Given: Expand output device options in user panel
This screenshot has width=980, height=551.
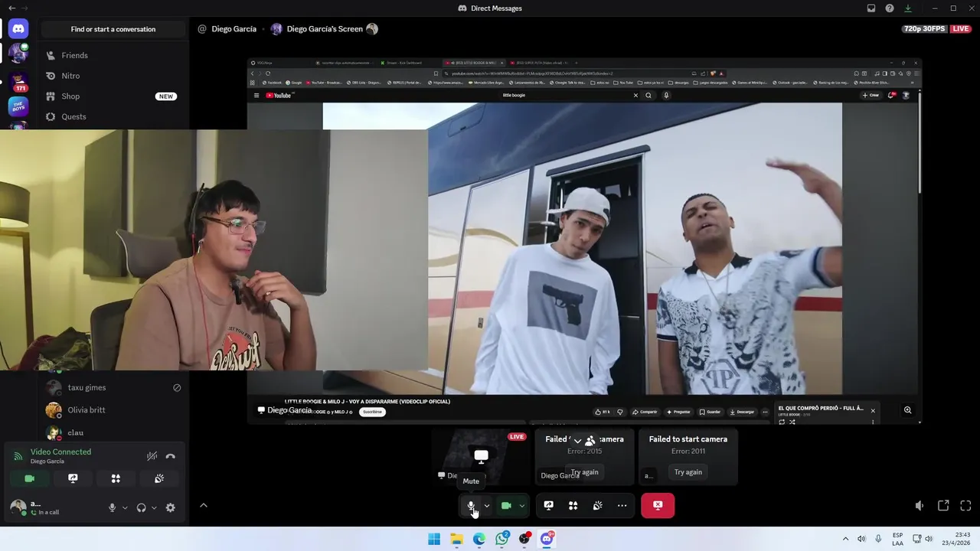Looking at the screenshot, I should click(x=154, y=507).
